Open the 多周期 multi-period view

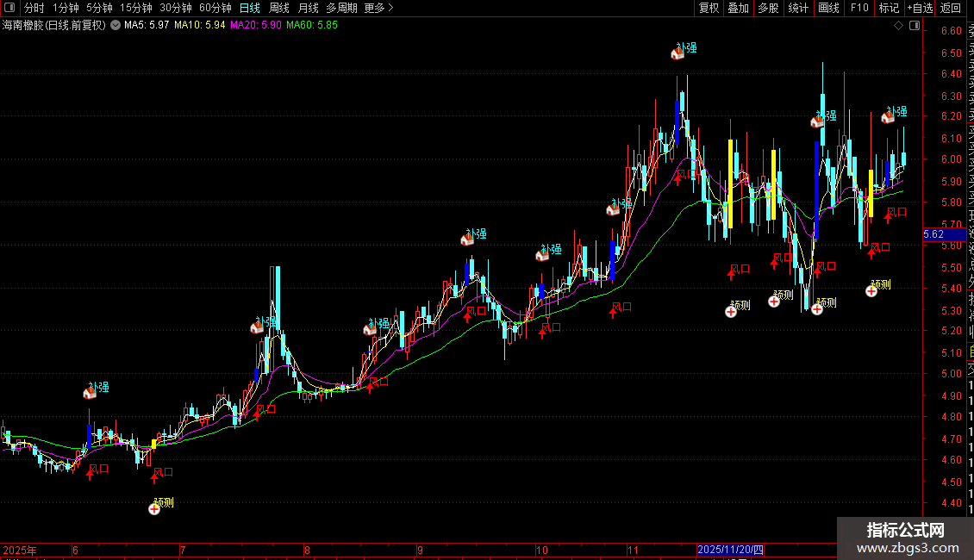tap(341, 8)
